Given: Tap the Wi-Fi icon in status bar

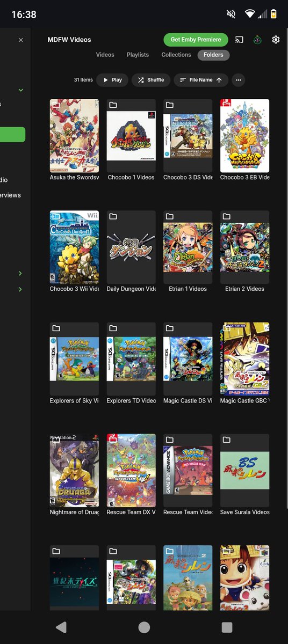Looking at the screenshot, I should 249,14.
